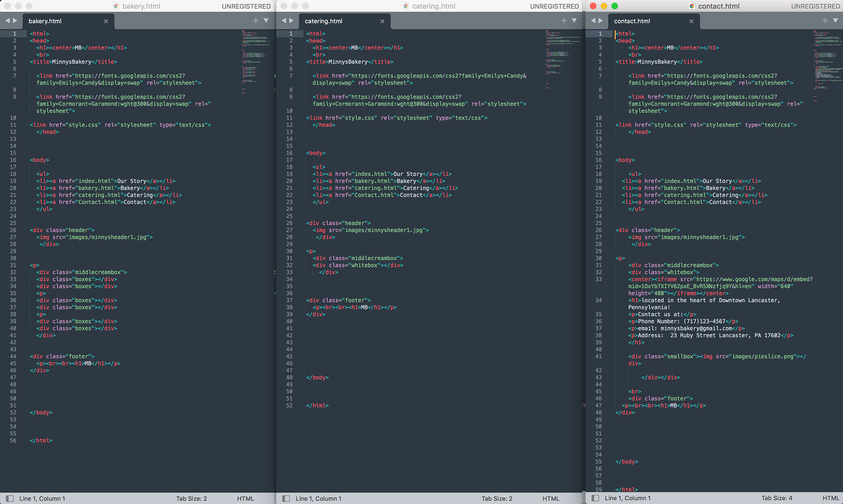This screenshot has height=504, width=843.
Task: Change HTML syntax in catering.html status bar
Action: point(551,498)
